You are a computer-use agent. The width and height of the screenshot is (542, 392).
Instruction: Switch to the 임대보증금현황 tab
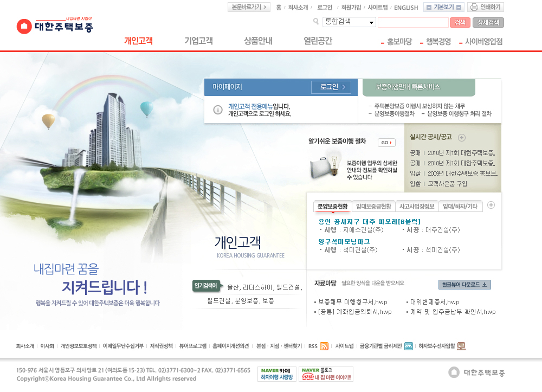click(373, 207)
